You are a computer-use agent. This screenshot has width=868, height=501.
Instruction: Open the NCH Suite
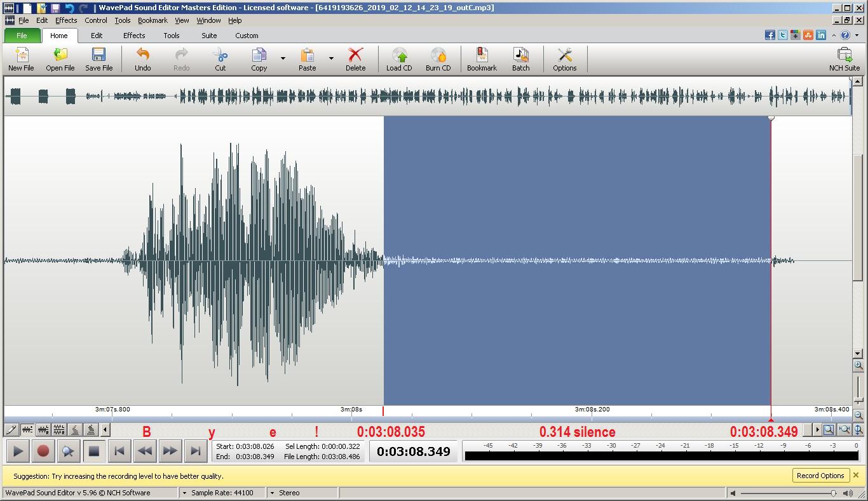click(844, 59)
